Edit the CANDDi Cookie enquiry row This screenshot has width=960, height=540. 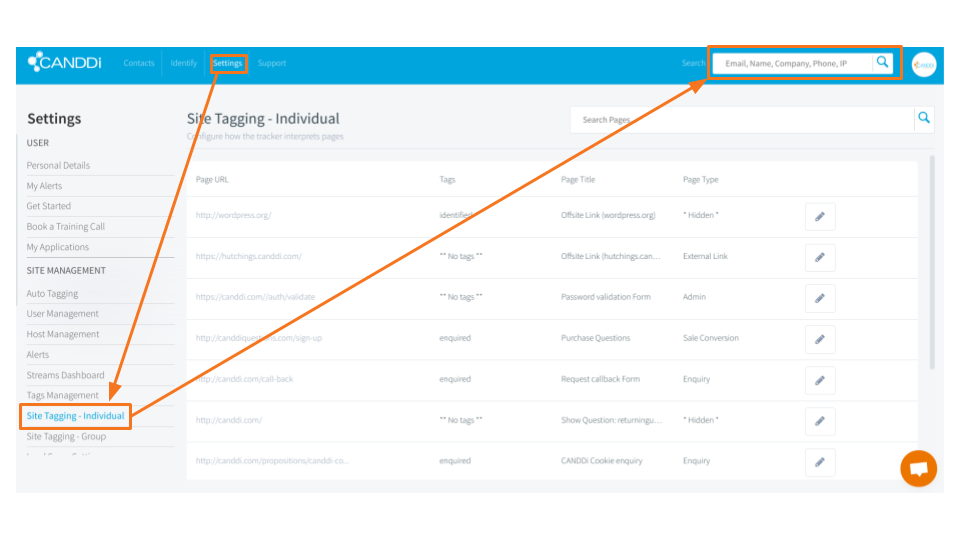tap(820, 462)
